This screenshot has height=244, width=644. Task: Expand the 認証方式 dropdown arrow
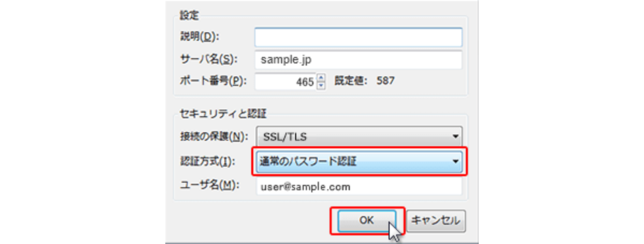455,160
